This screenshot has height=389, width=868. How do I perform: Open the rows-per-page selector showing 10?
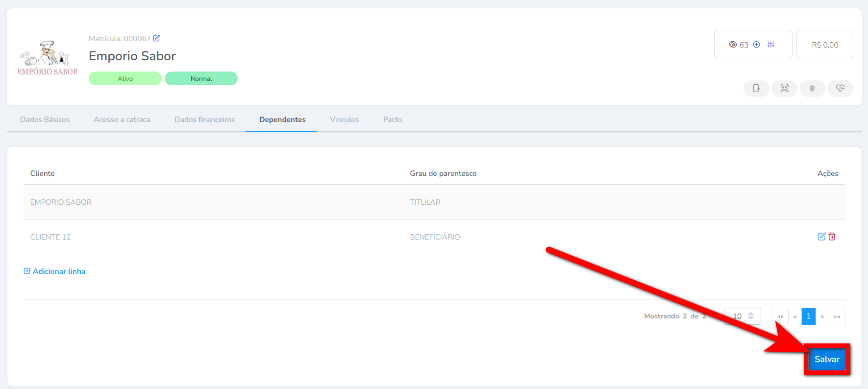(742, 316)
